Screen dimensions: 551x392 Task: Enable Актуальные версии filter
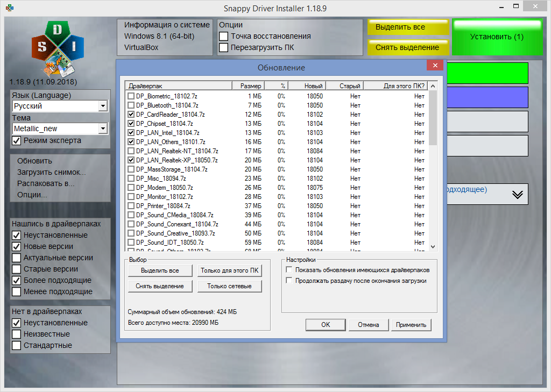[x=17, y=258]
